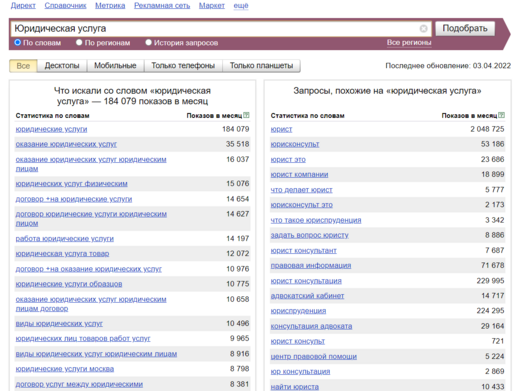The width and height of the screenshot is (519, 391).
Task: Open the 'Все регионы' region selector
Action: [409, 42]
